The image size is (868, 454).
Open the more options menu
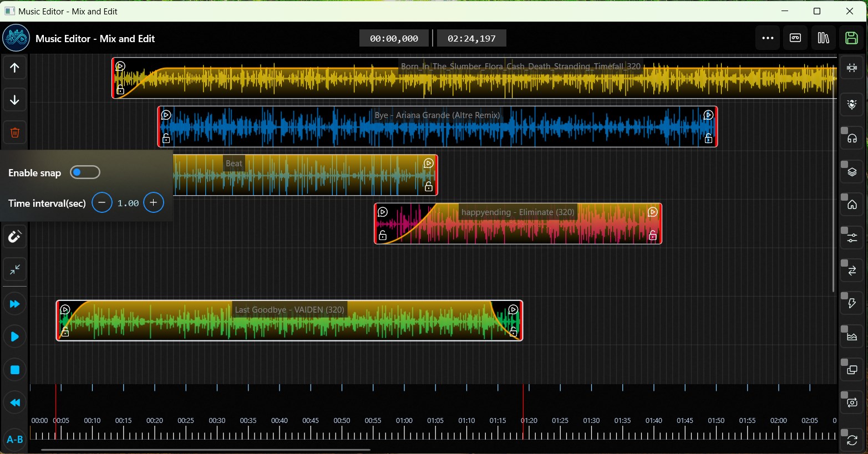pyautogui.click(x=768, y=38)
